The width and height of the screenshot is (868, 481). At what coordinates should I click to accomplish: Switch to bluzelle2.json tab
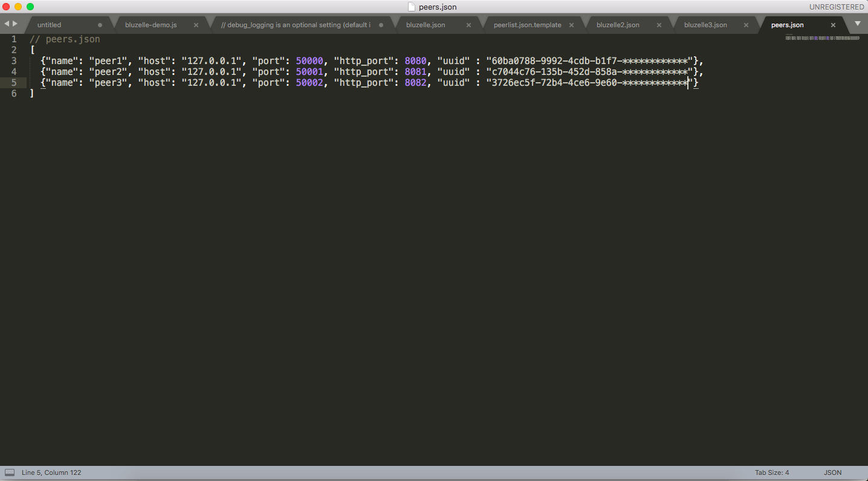click(618, 25)
